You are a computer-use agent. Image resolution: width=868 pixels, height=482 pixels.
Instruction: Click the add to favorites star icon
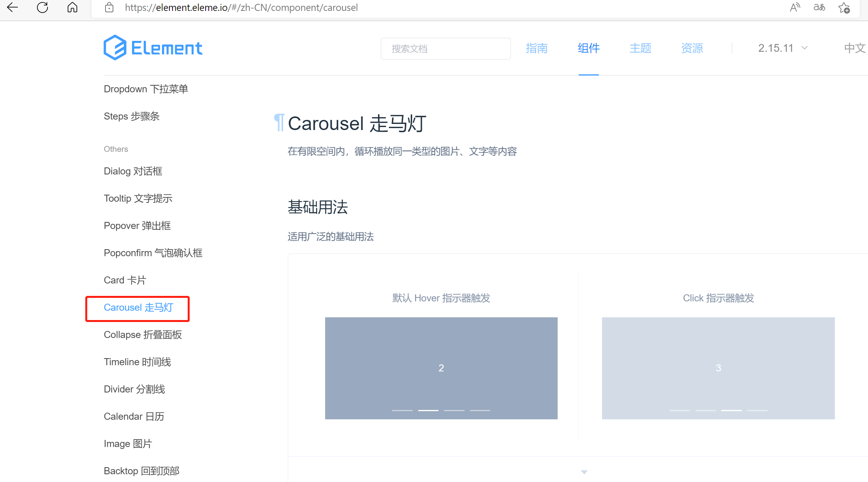(x=844, y=7)
